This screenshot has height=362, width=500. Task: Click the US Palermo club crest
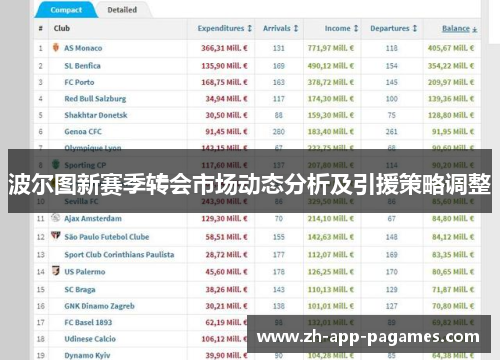pos(56,270)
